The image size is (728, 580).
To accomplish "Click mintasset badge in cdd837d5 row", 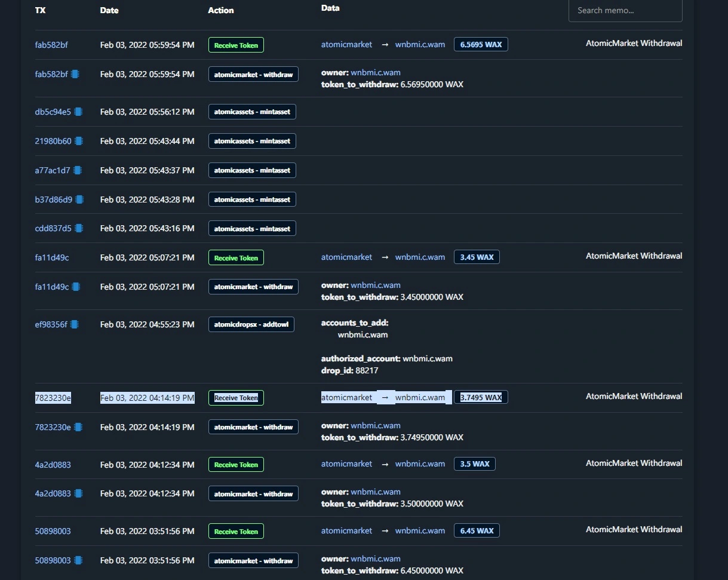I will pyautogui.click(x=252, y=229).
